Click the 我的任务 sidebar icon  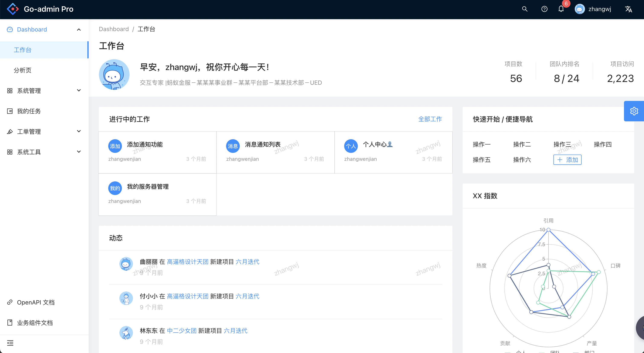tap(10, 111)
